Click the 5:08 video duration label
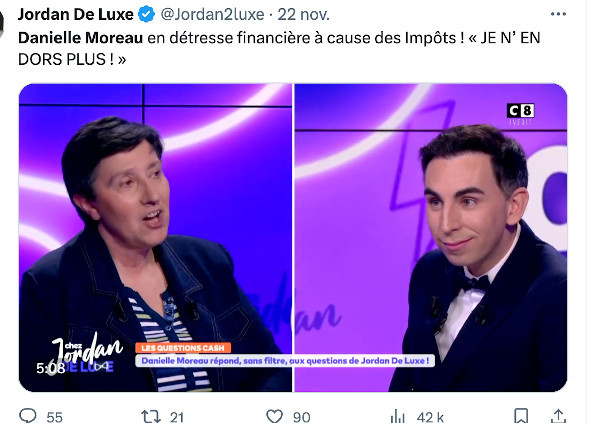This screenshot has width=600, height=423. (51, 368)
